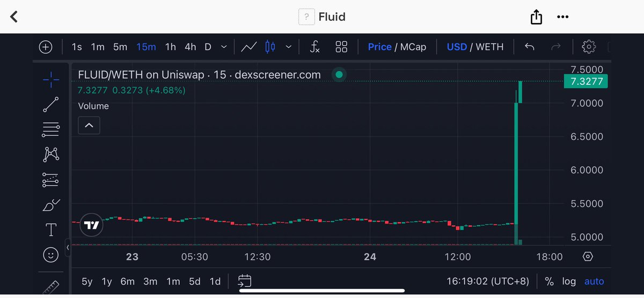The width and height of the screenshot is (644, 298).
Task: Select the 1s timeframe
Action: [x=77, y=47]
